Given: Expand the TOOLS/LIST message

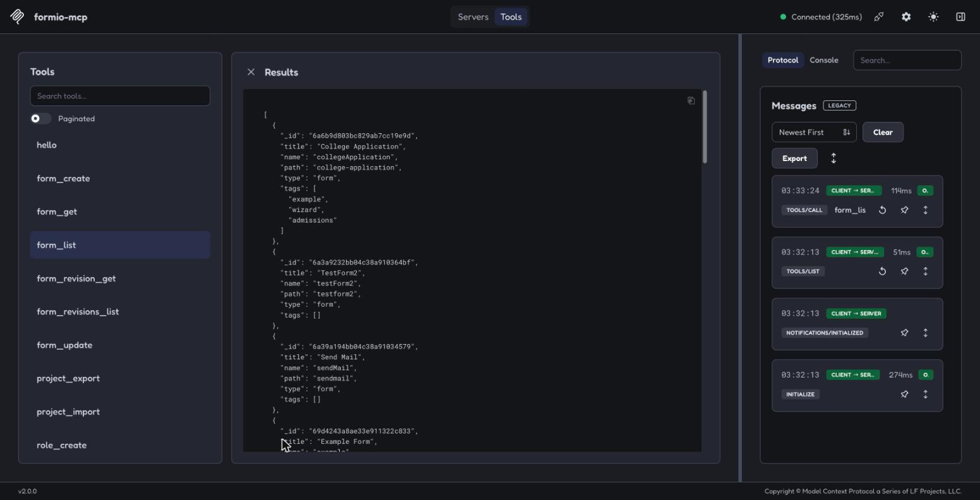Looking at the screenshot, I should [926, 271].
